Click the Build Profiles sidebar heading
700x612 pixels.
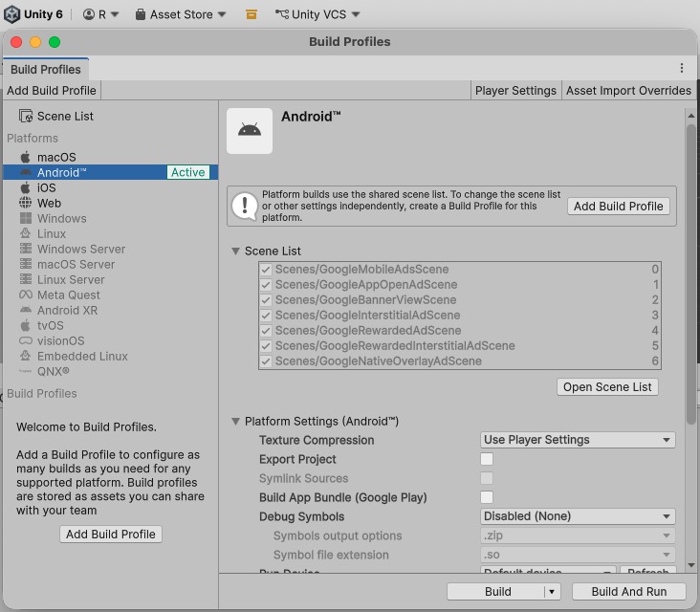coord(42,394)
